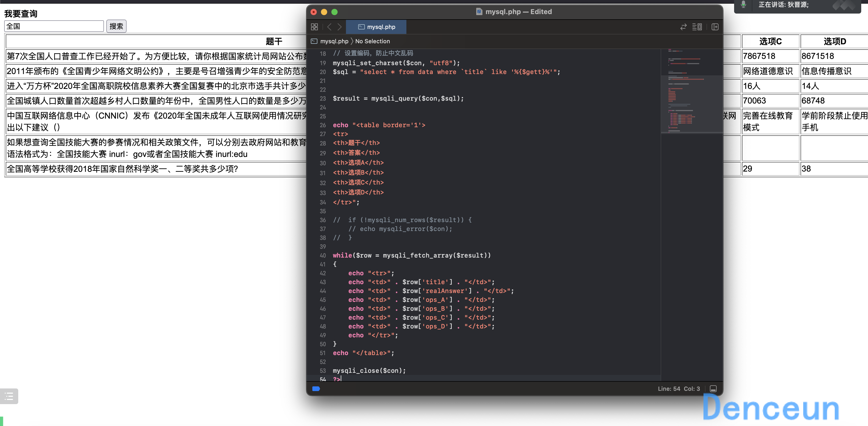
Task: Click the 搜索 button
Action: coord(116,26)
